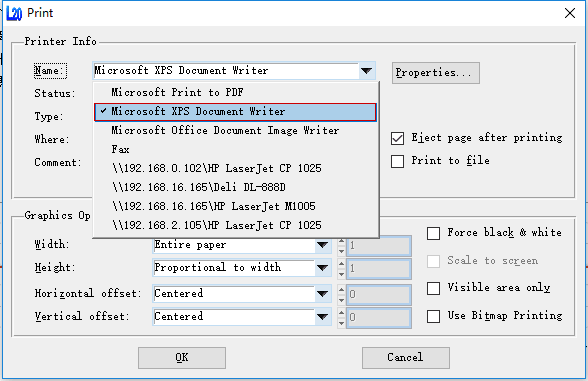This screenshot has height=381, width=588.
Task: Pick \\192.168.16.165\HP LaserJet M1005 printer
Action: click(236, 206)
